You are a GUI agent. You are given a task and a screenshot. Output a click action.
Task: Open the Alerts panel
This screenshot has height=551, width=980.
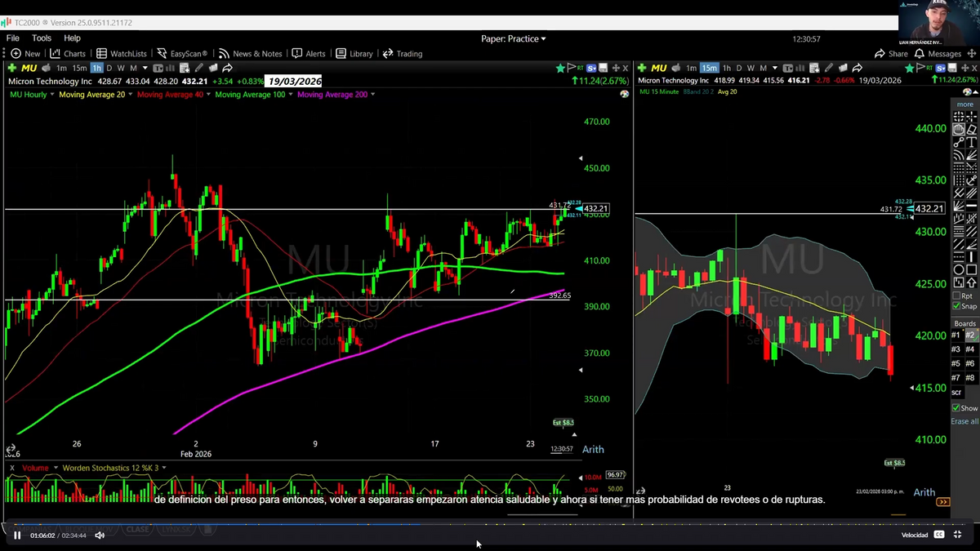click(x=309, y=54)
